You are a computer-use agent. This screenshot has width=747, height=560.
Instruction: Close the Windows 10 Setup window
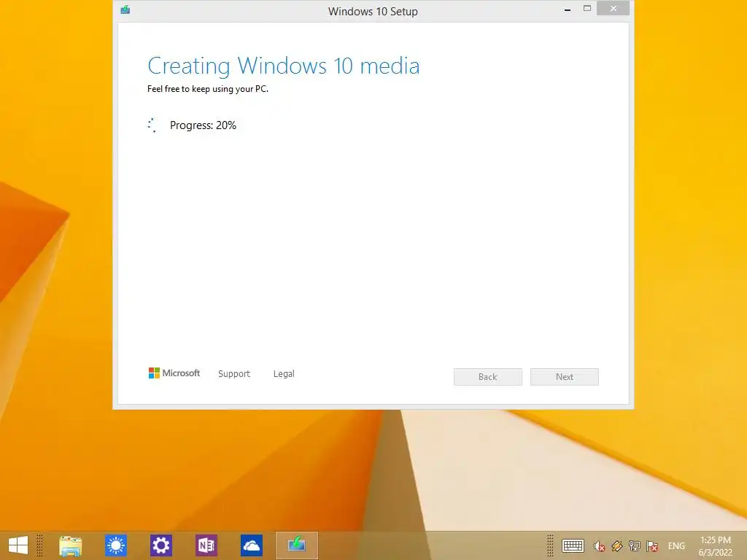[x=613, y=9]
